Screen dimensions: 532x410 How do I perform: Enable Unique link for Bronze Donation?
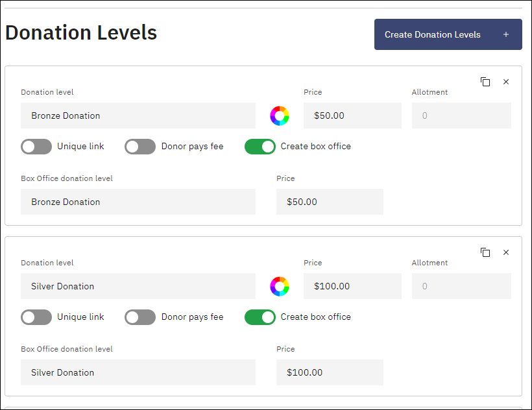tap(36, 147)
